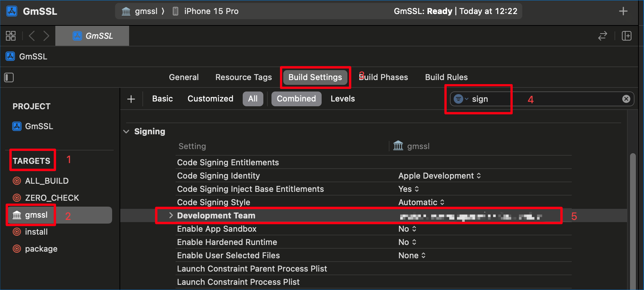
Task: Open the Resource Tags tab
Action: (243, 77)
